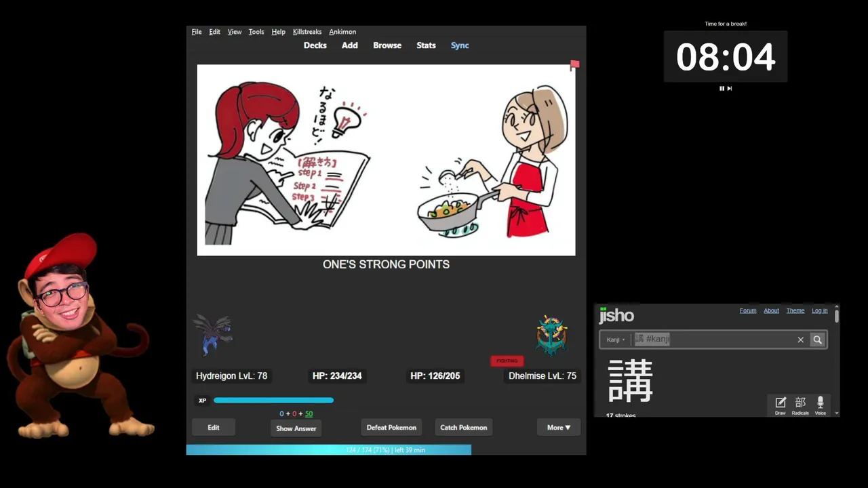This screenshot has width=868, height=488.
Task: Click the jisho search input field
Action: click(x=712, y=340)
